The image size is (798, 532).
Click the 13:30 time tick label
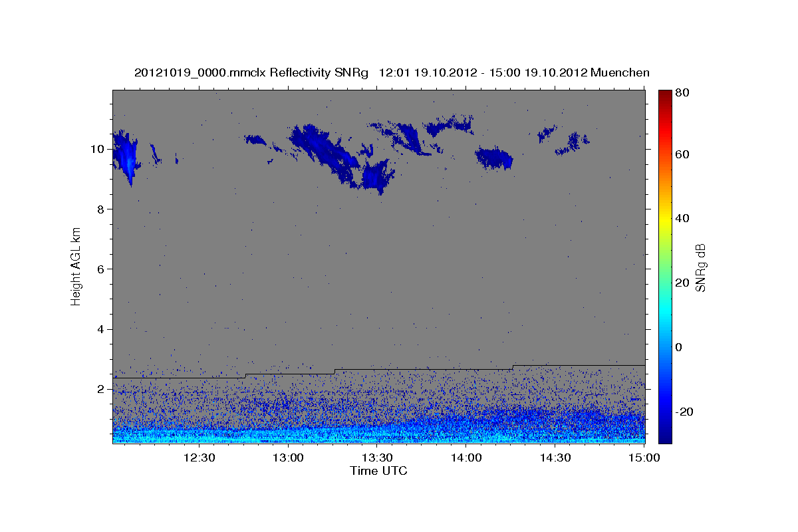tap(377, 458)
